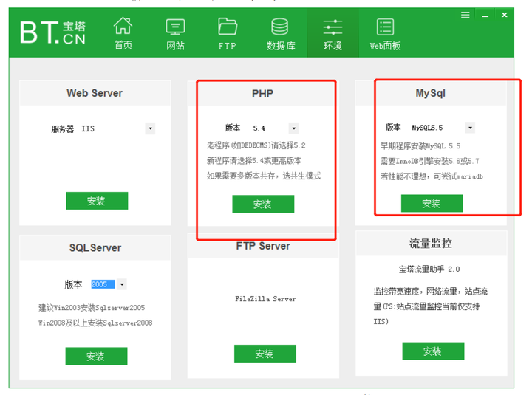Click the Web Server panel title
Viewport: 532px width, 395px height.
pyautogui.click(x=95, y=93)
